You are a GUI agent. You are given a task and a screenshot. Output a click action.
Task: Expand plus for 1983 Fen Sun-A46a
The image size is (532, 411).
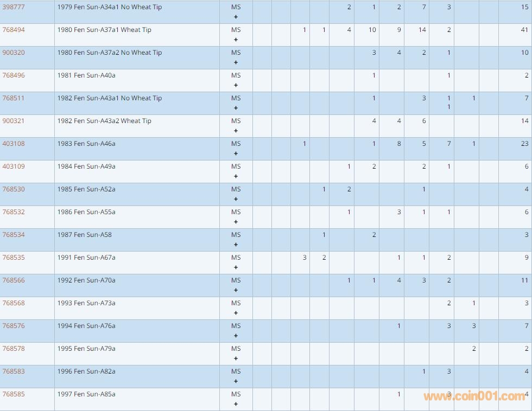pos(236,153)
